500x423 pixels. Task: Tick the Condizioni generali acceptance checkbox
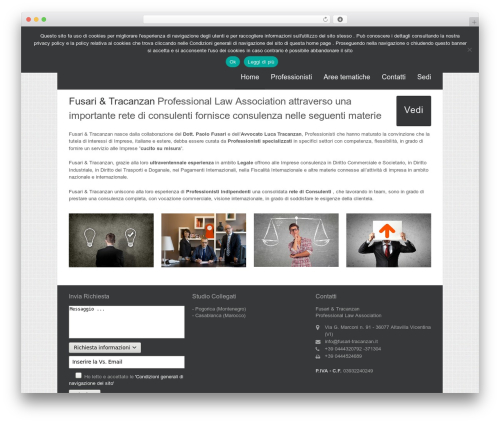(78, 375)
